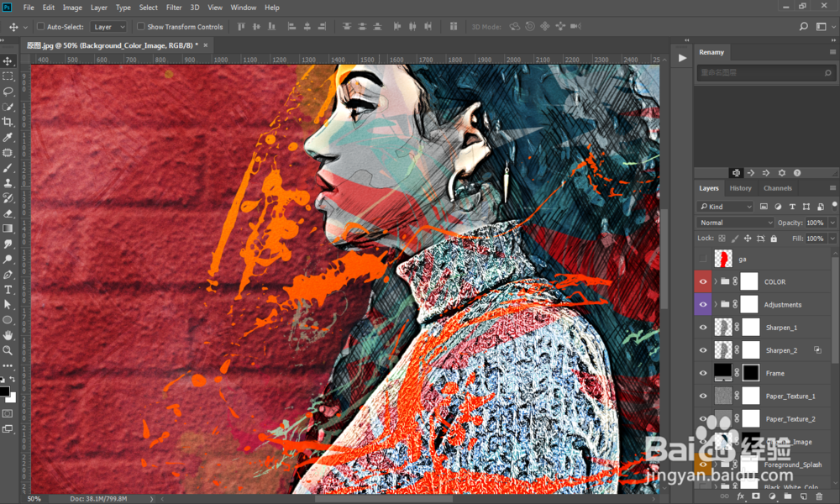Click the foreground color swatch

(x=4, y=391)
